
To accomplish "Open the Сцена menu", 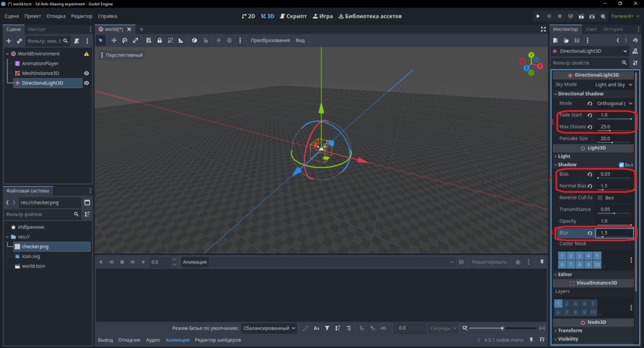I will point(11,16).
